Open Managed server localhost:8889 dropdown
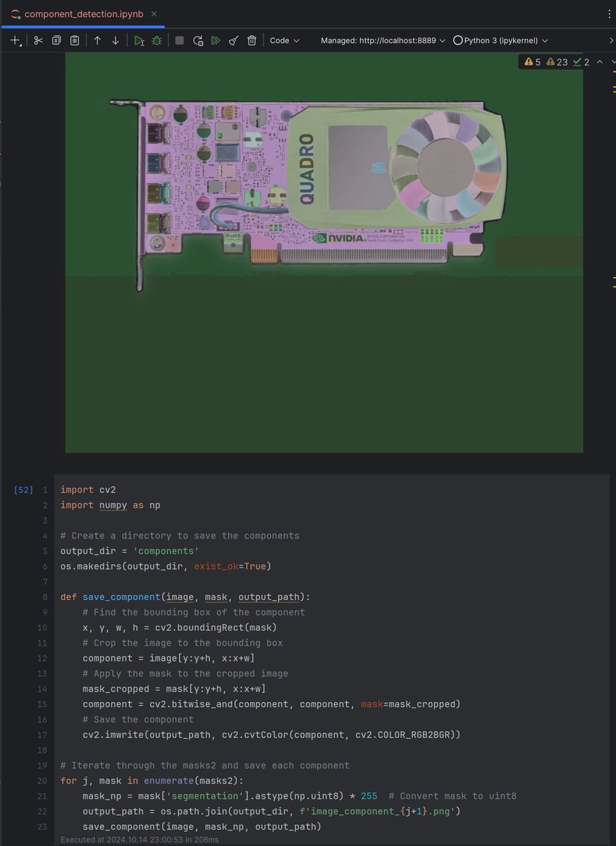 (x=383, y=41)
